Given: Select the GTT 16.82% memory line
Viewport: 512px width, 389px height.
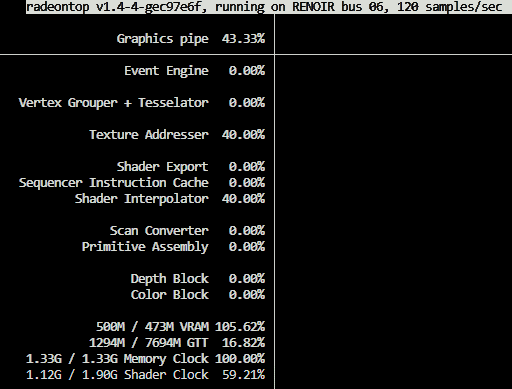Looking at the screenshot, I should click(177, 343).
